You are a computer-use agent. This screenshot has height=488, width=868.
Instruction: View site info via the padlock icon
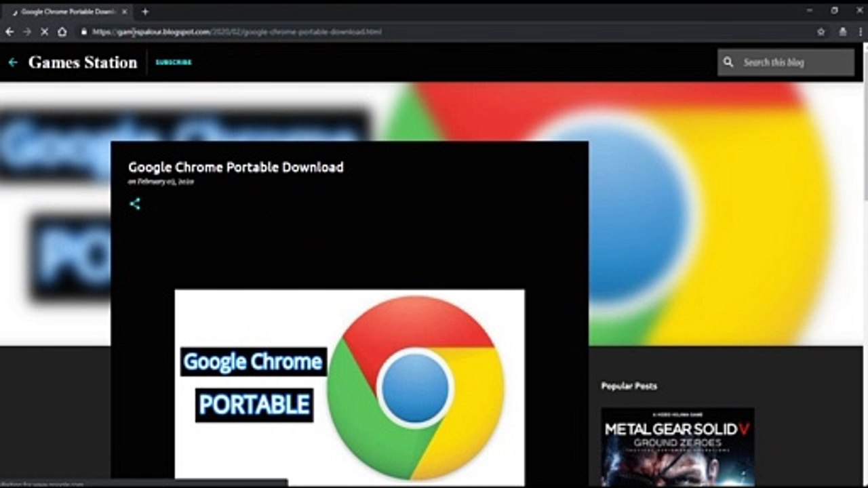pos(84,32)
